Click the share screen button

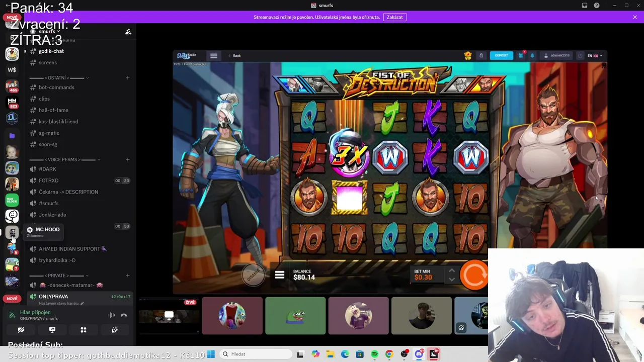[x=52, y=330]
